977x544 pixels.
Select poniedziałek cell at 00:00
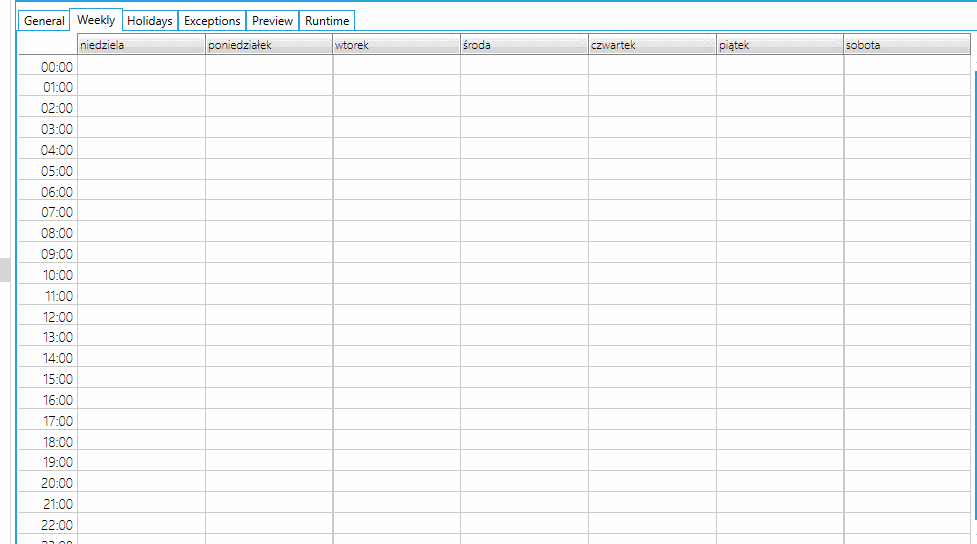click(269, 65)
